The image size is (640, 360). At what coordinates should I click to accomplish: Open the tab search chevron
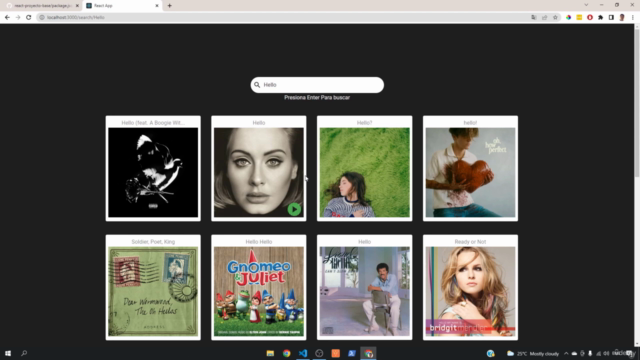coord(586,5)
